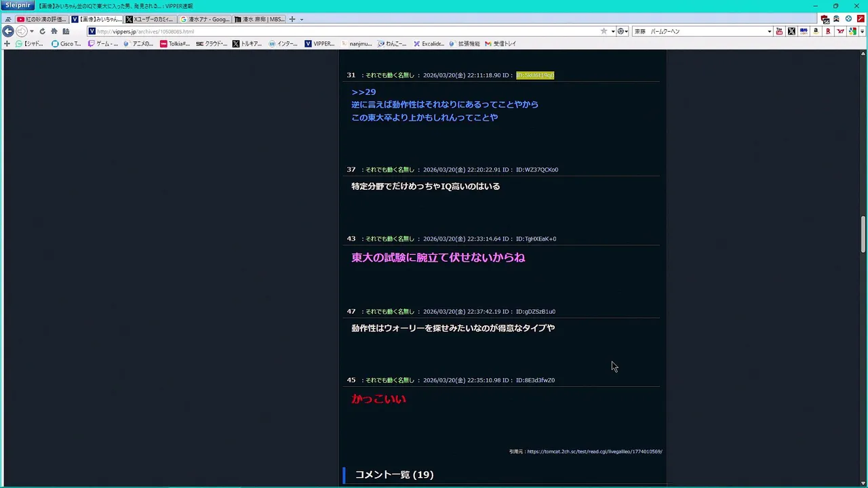Switch to the Xユーザーのカミィ tab

click(151, 19)
